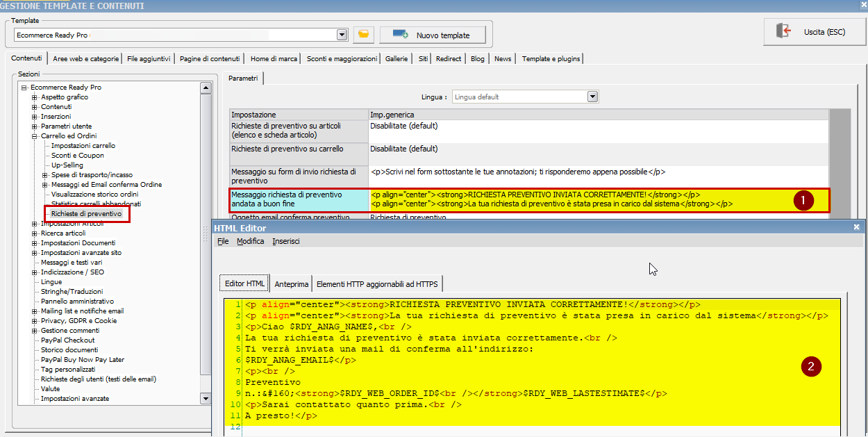Click Messaggio richiesta di preventivo andata a buon fine row
Viewport: 868px width, 437px height.
(529, 200)
